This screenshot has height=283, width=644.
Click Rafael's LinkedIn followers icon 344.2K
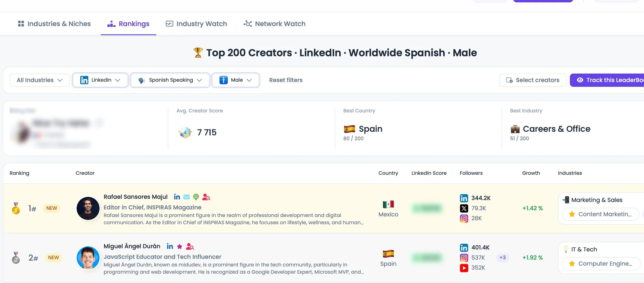coord(464,198)
